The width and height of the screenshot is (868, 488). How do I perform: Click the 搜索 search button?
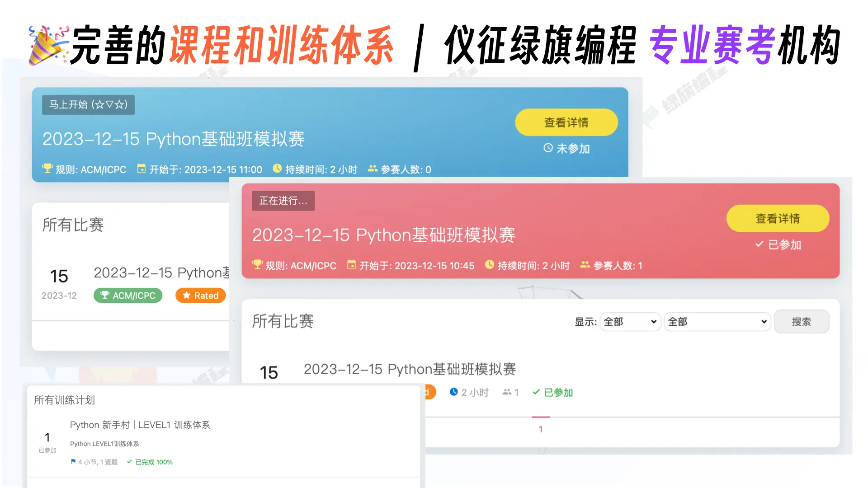point(802,322)
